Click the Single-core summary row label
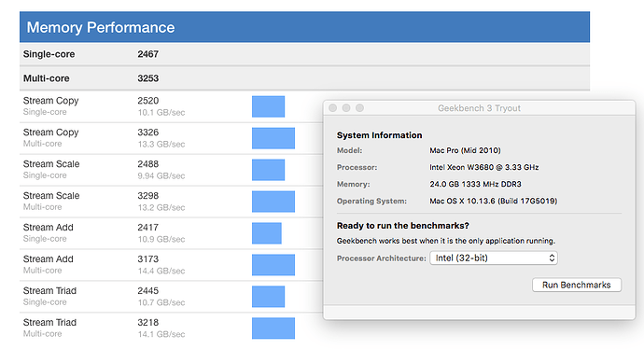This screenshot has height=349, width=644. click(49, 54)
